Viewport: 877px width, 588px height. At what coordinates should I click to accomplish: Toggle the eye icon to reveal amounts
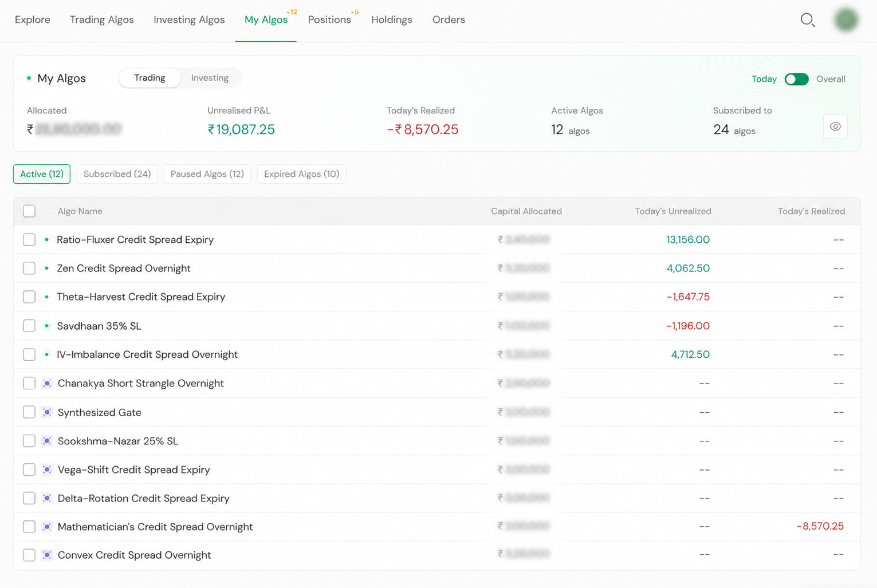(835, 127)
